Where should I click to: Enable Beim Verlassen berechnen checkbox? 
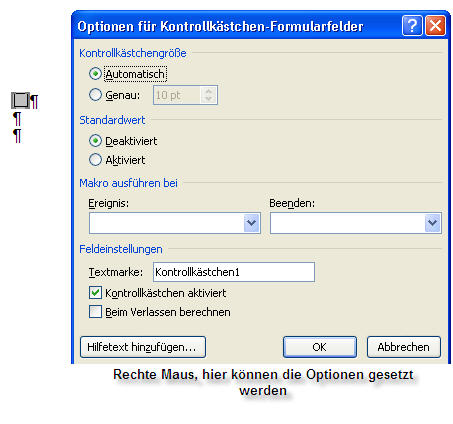click(95, 312)
